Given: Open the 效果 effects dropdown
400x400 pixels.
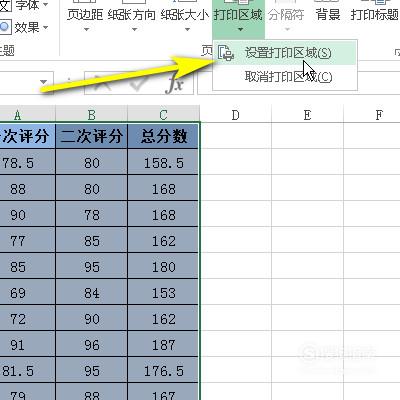Looking at the screenshot, I should 25,27.
